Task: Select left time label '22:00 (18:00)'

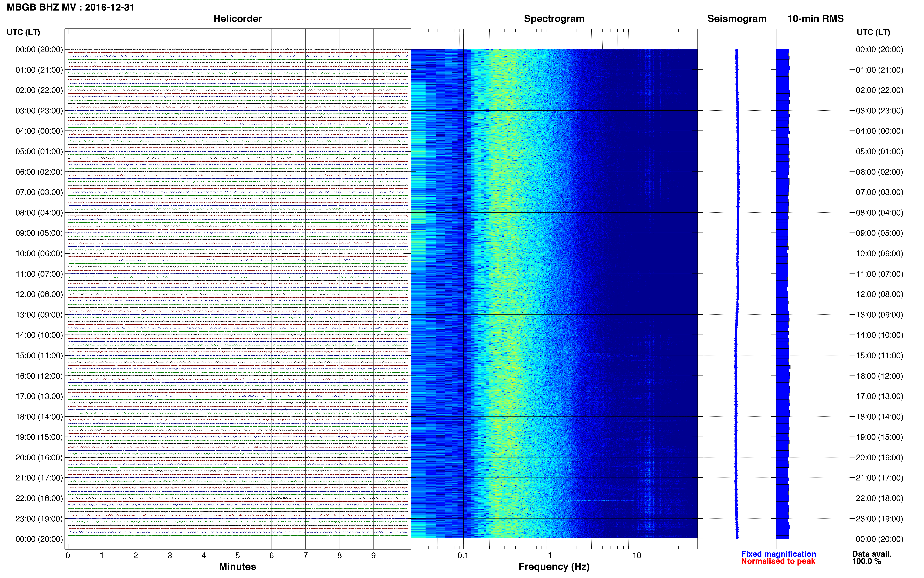Action: (x=39, y=498)
